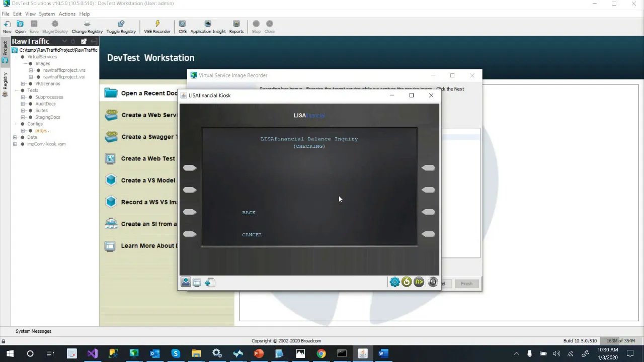Select the VirtualServices tree item
Image resolution: width=644 pixels, height=362 pixels.
[42, 57]
